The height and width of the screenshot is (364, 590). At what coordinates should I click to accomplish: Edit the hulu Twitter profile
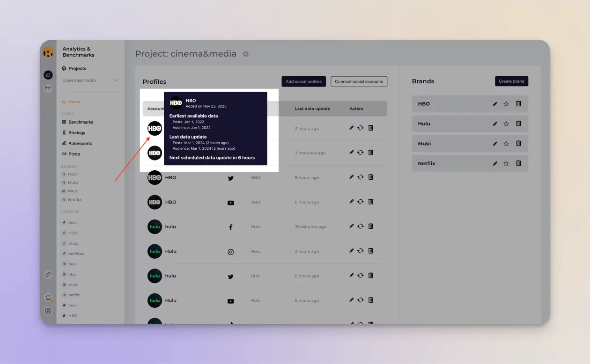[x=352, y=276]
